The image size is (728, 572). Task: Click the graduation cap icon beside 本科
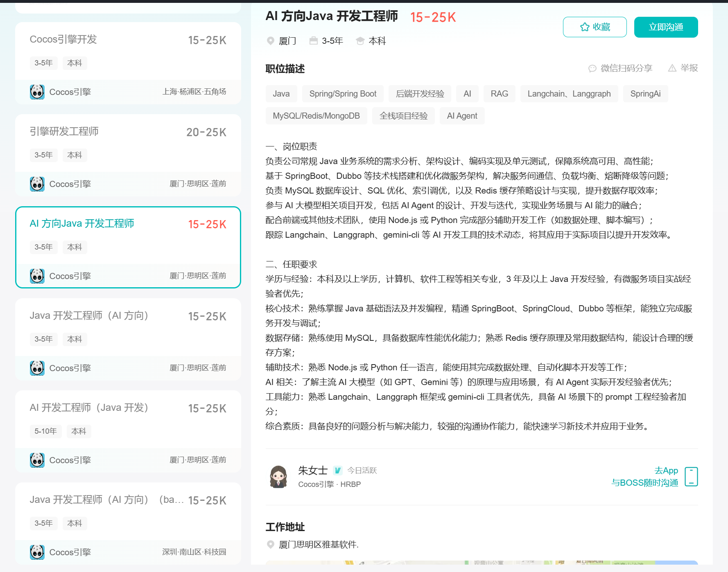[360, 41]
